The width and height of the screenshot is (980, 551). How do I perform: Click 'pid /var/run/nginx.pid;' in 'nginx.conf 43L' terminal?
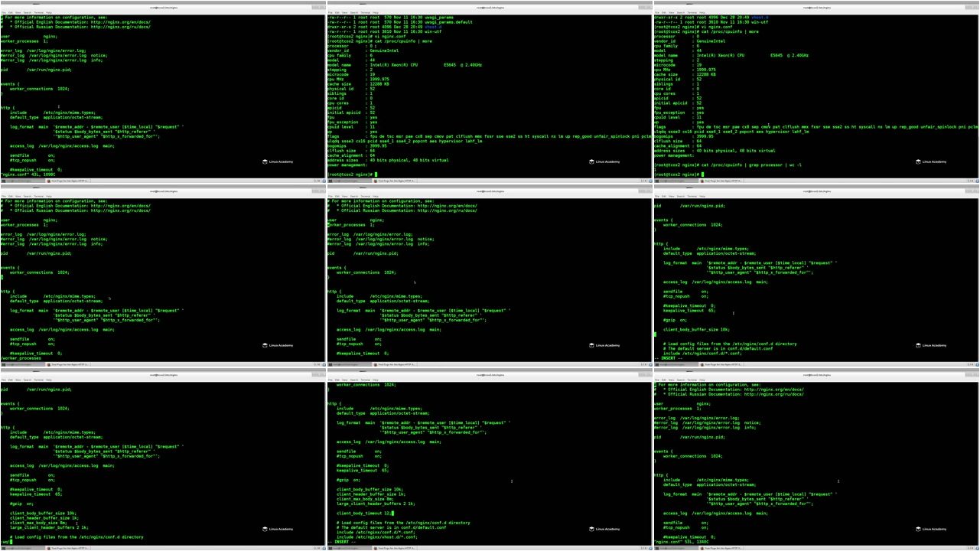point(36,70)
